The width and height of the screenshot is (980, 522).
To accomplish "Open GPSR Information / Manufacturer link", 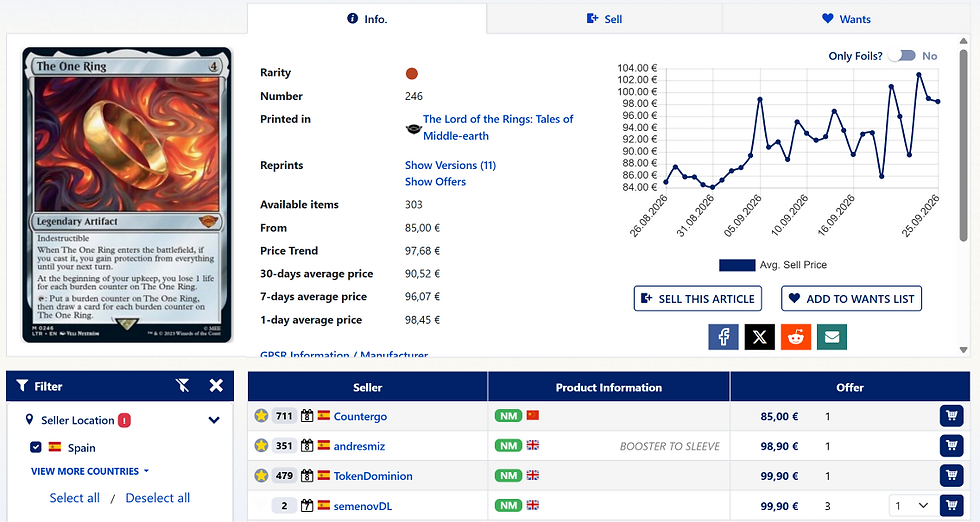I will (344, 354).
